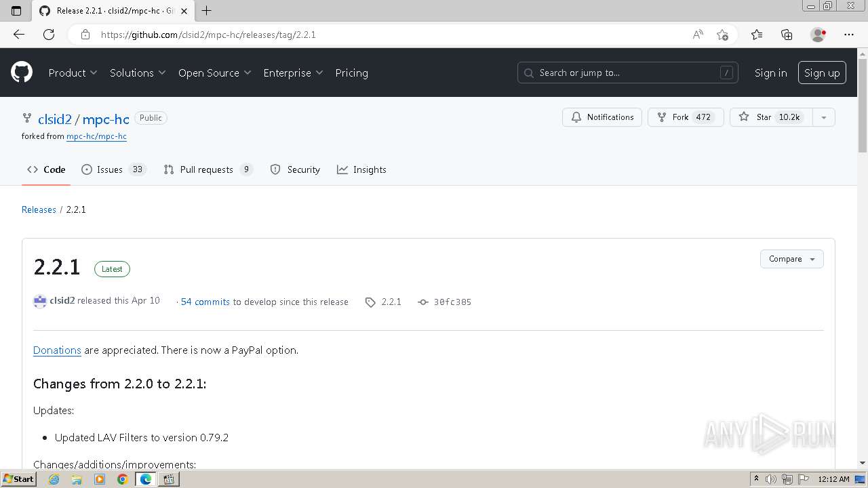Reload the page with refresh icon
Screen dimensions: 868x488
click(49, 35)
